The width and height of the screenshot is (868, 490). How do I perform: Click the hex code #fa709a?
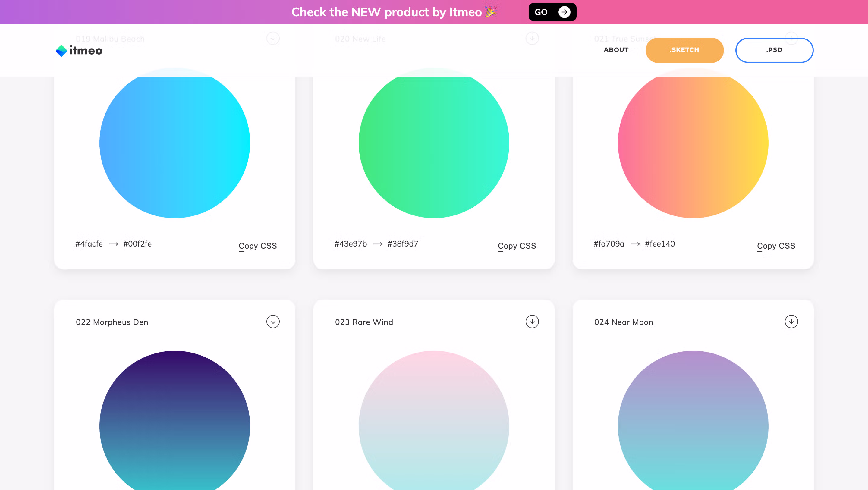tap(609, 244)
